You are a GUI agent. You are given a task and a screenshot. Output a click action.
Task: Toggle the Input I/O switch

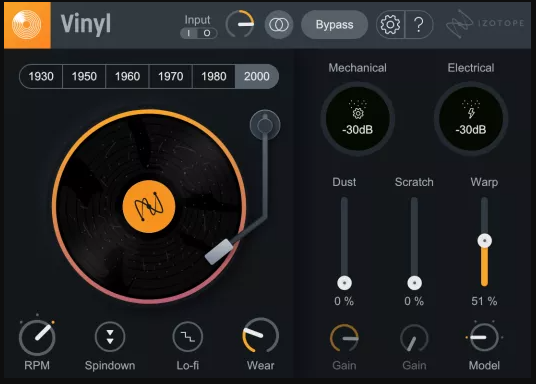pos(198,33)
